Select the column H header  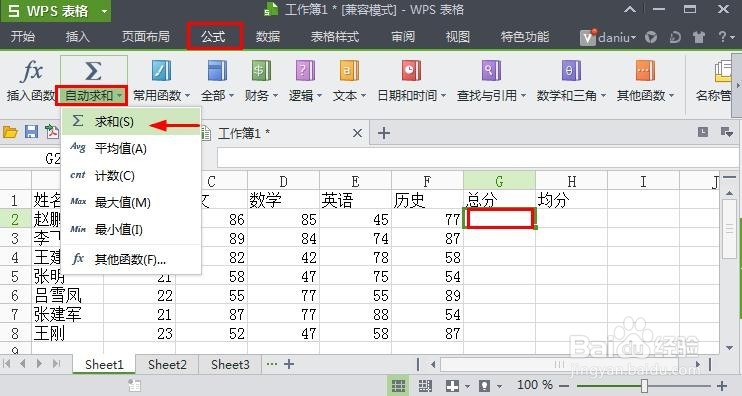(571, 181)
